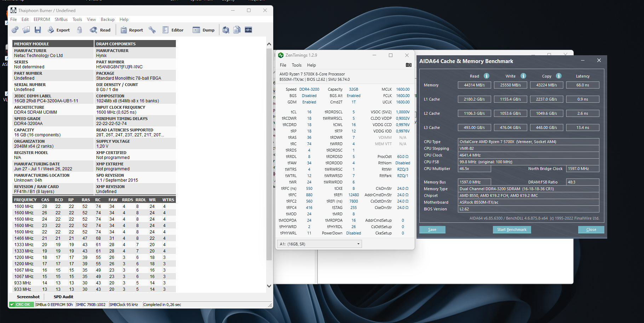Viewport: 644px width, 323px height.
Task: Click the Thaiphoon Burner title bar logo
Action: pos(13,11)
